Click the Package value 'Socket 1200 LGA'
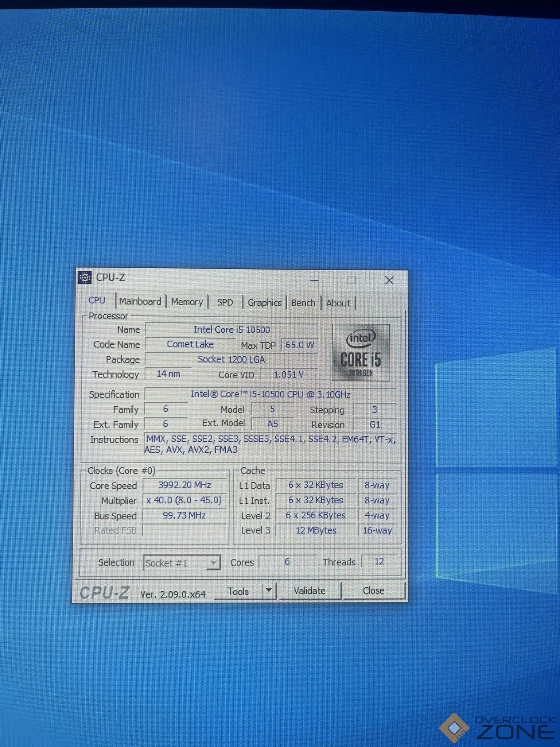560x747 pixels. 232,360
